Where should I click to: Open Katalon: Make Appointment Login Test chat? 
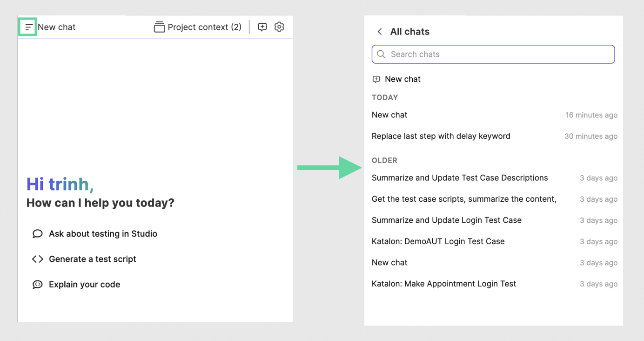495,284
